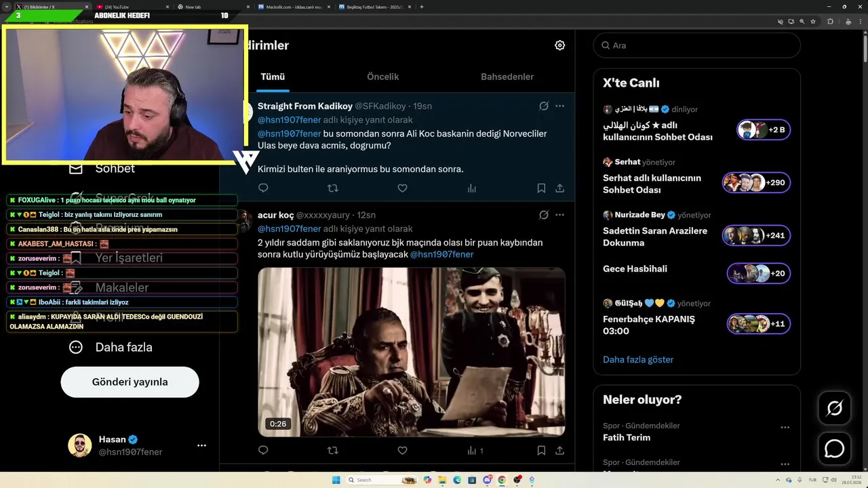Open notification settings gear icon
The width and height of the screenshot is (868, 488).
click(x=559, y=45)
